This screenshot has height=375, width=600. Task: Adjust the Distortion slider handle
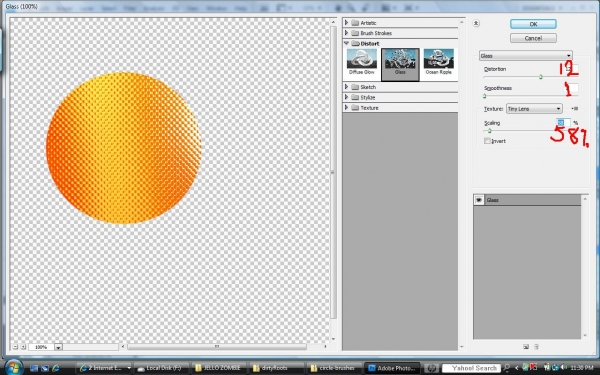(541, 77)
